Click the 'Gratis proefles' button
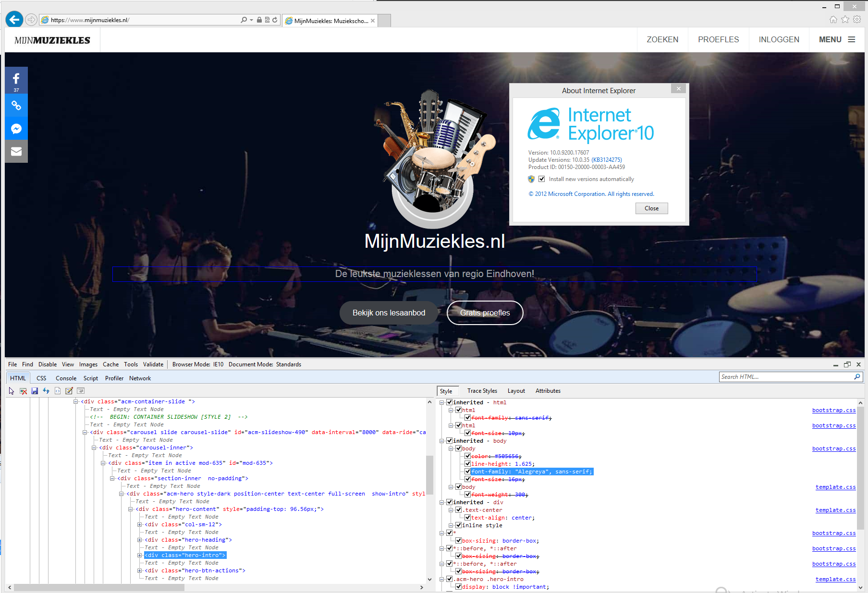 coord(485,313)
